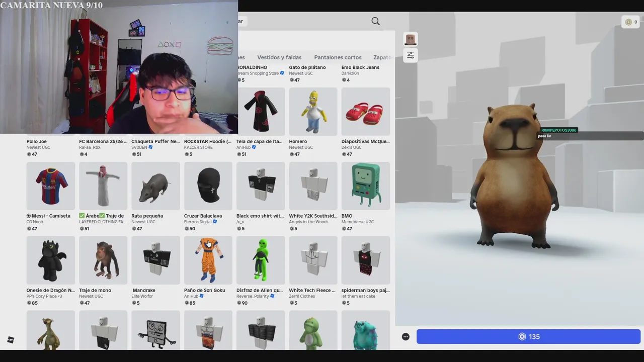Select the BMO character item
This screenshot has width=644, height=362.
366,186
